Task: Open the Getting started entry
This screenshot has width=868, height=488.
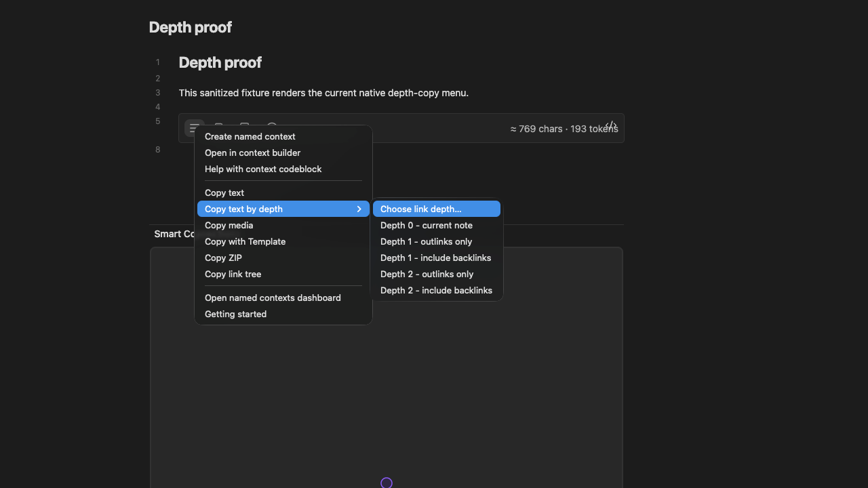Action: click(283, 314)
